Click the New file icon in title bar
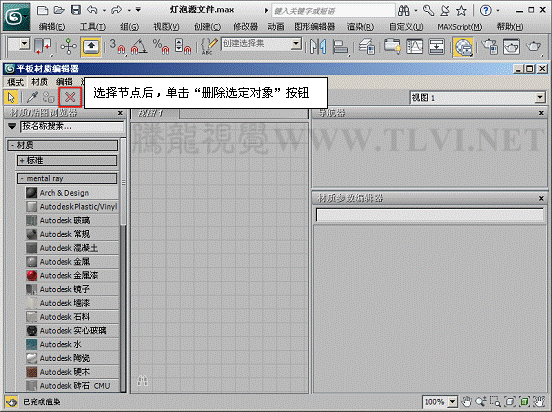The image size is (552, 412). coord(42,10)
